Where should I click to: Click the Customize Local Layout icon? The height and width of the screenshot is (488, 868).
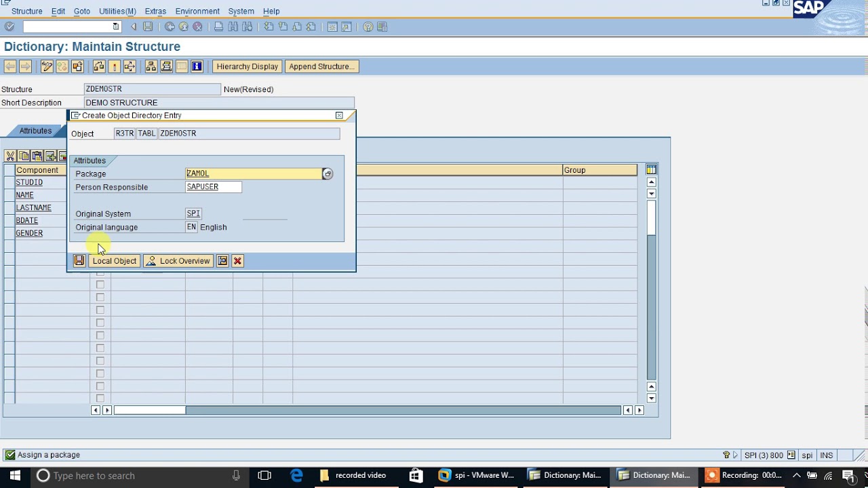pos(382,26)
